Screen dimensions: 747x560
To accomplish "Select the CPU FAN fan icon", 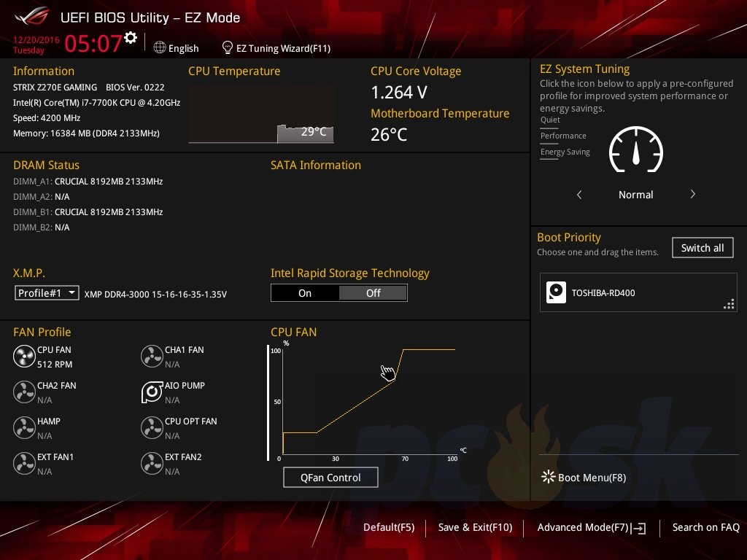I will tap(24, 356).
